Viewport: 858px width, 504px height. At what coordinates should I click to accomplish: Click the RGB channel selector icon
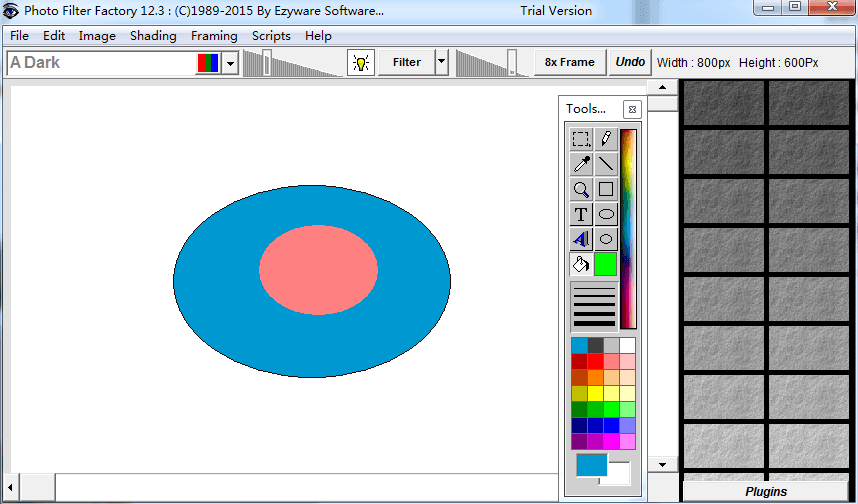coord(207,63)
